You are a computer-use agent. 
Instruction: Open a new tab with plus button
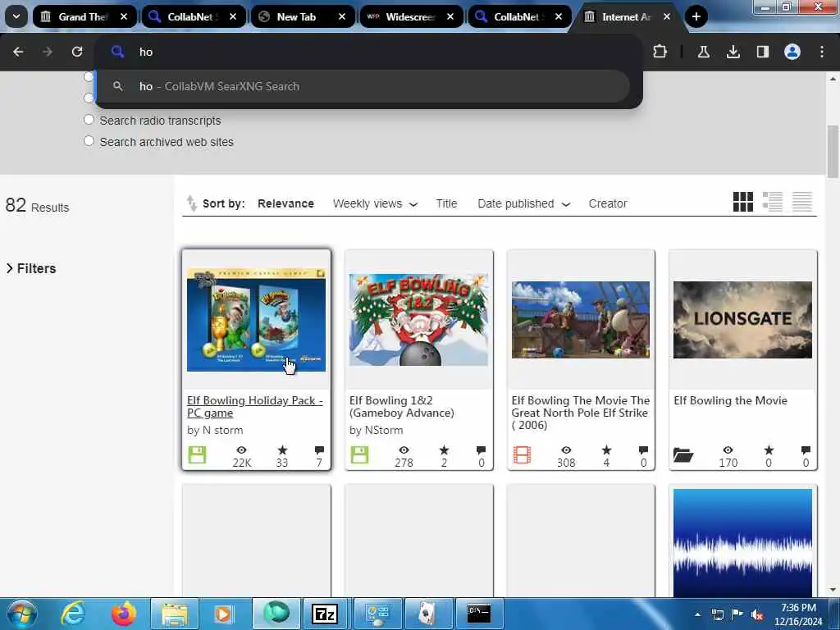coord(696,16)
